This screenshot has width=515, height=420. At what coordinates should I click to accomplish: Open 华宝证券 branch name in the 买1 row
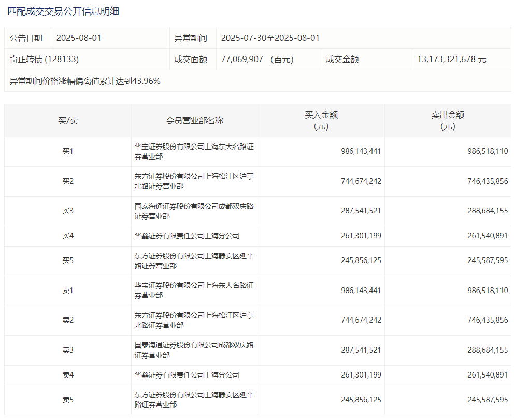(194, 151)
